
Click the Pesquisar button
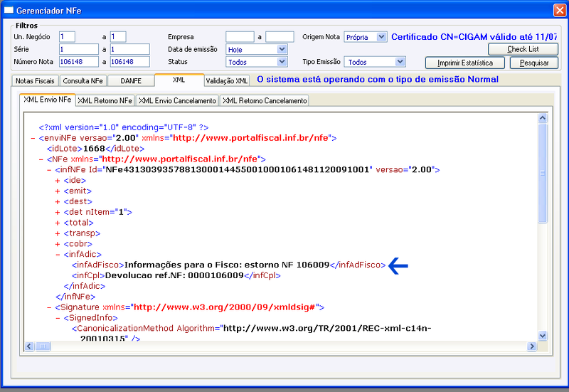[534, 63]
